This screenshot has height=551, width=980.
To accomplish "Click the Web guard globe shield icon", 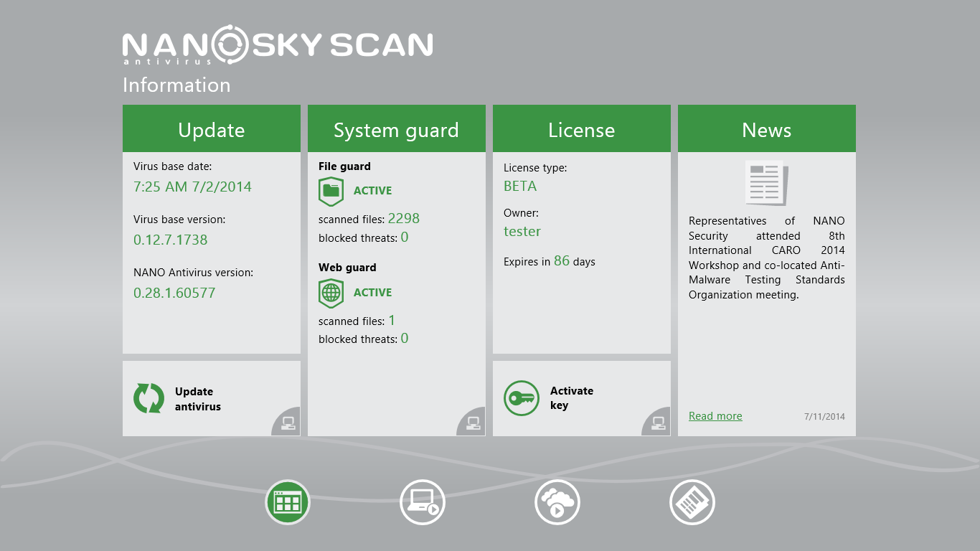I will (331, 293).
